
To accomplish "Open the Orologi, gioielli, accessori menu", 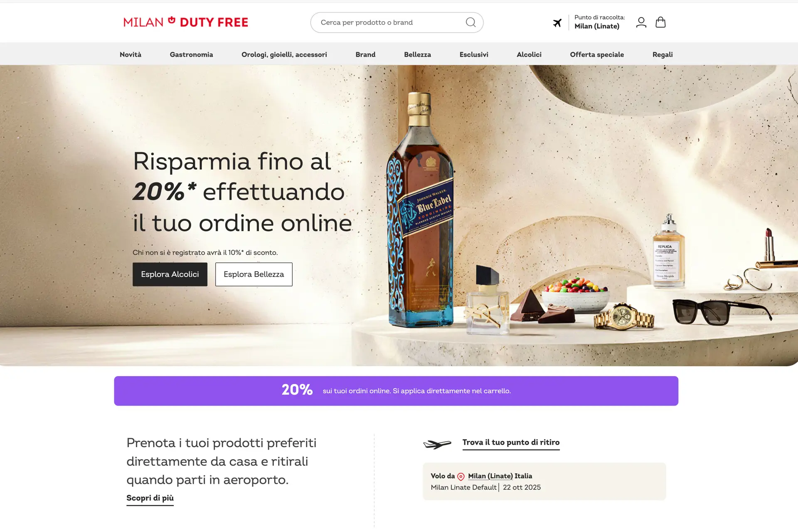I will [284, 54].
